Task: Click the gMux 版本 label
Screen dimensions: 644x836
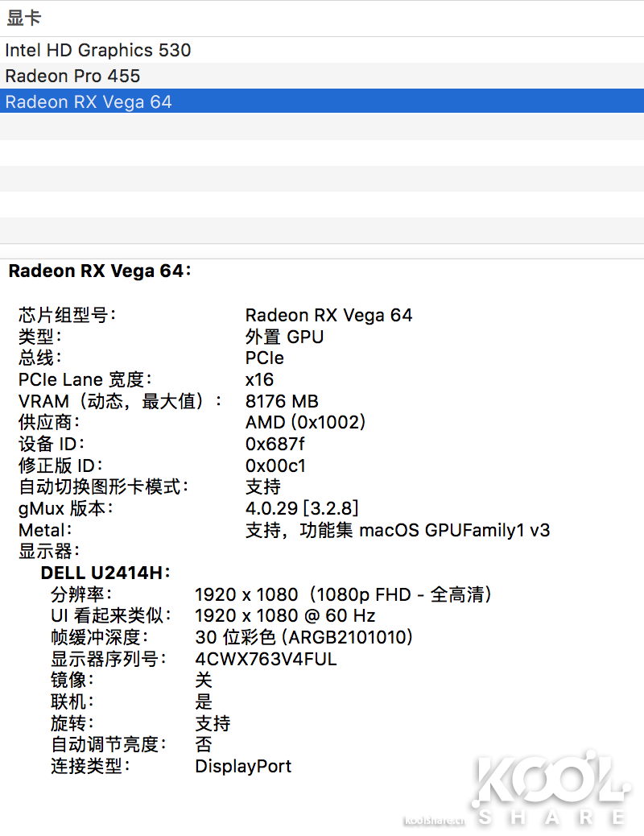Action: pos(65,509)
